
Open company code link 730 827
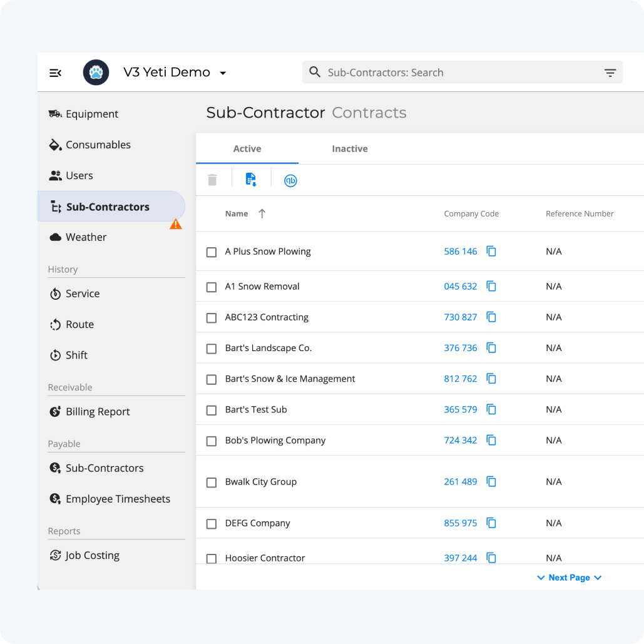[x=461, y=317]
